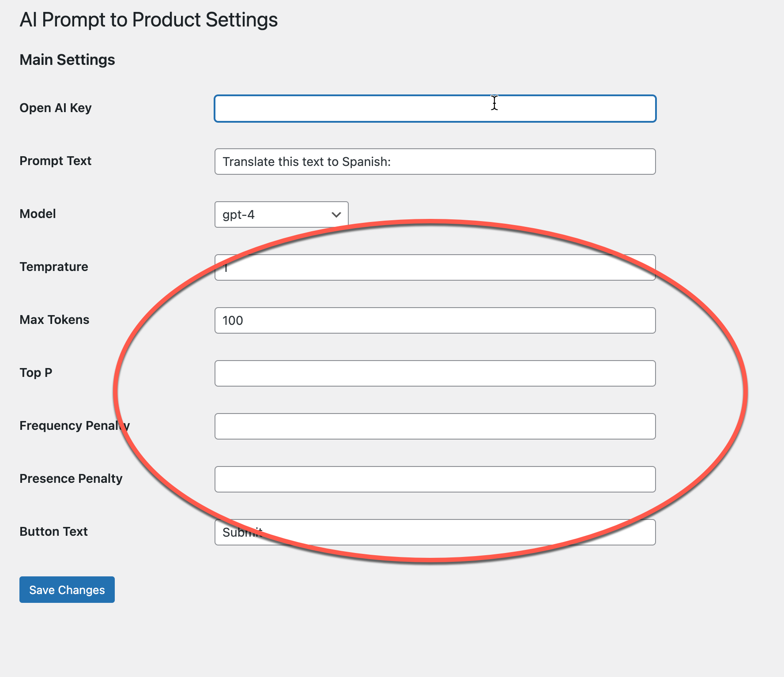Click the "Temprature" label text
This screenshot has height=677, width=784.
(x=54, y=267)
